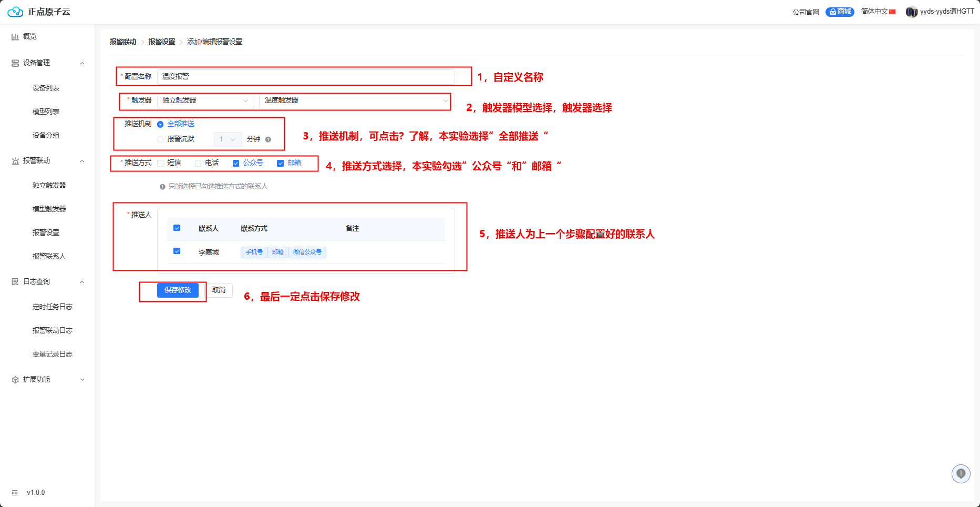
Task: Click the device management icon
Action: pos(15,63)
